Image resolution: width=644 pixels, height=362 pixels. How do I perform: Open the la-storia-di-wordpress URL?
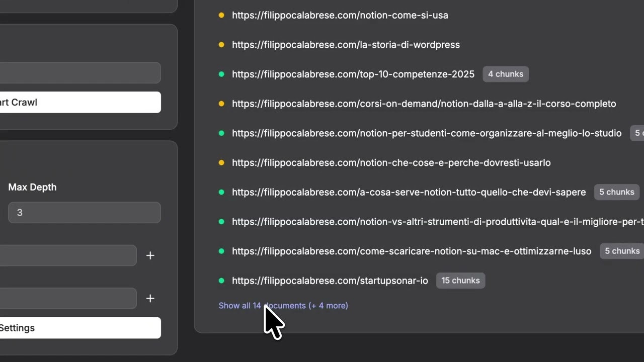point(346,45)
